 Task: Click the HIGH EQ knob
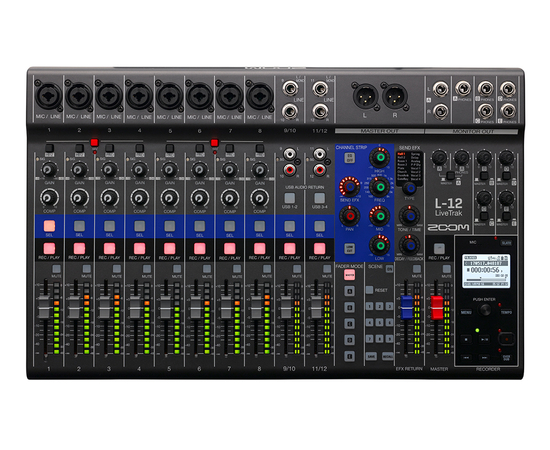click(x=380, y=157)
